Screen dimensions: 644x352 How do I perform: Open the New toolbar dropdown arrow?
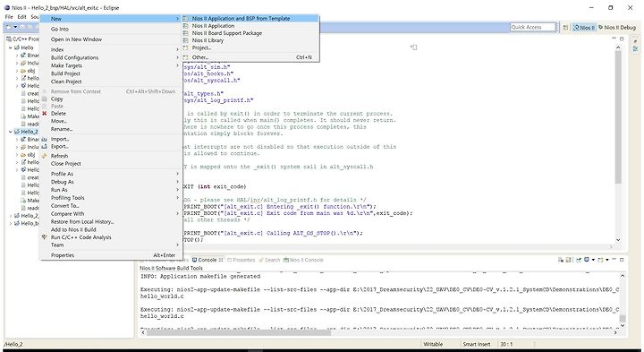coord(15,27)
